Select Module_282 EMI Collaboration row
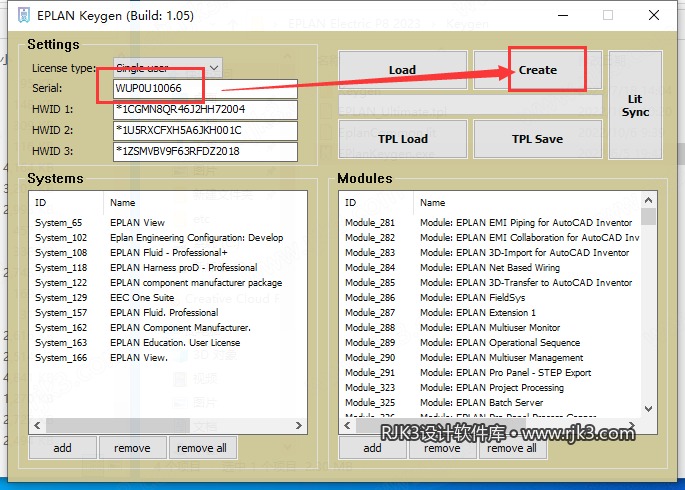685x490 pixels. (x=490, y=238)
